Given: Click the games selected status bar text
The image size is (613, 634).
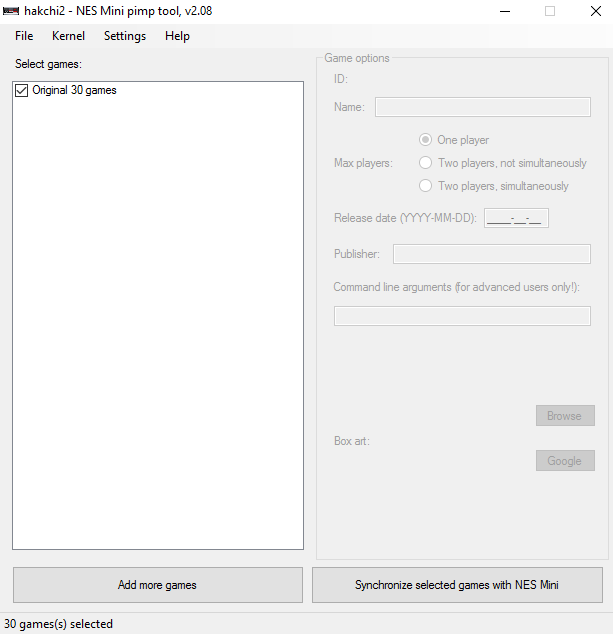Looking at the screenshot, I should pyautogui.click(x=59, y=624).
